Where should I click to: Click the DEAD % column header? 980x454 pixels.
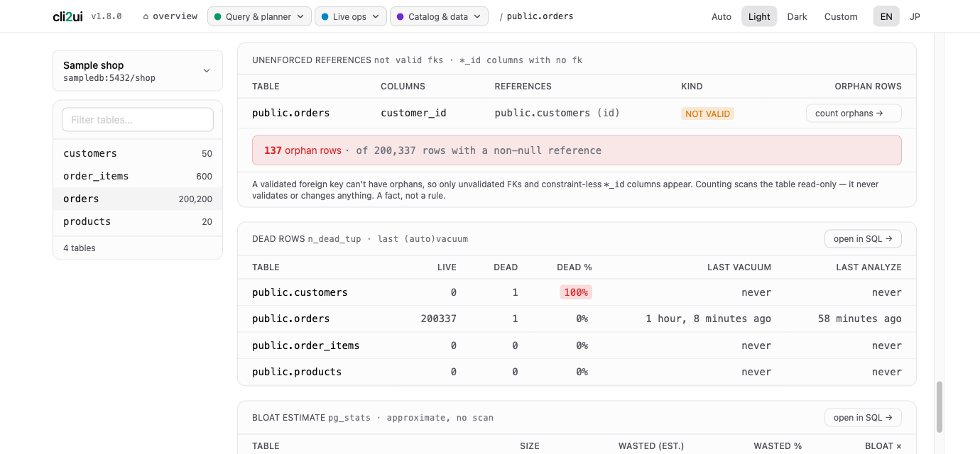pyautogui.click(x=575, y=267)
